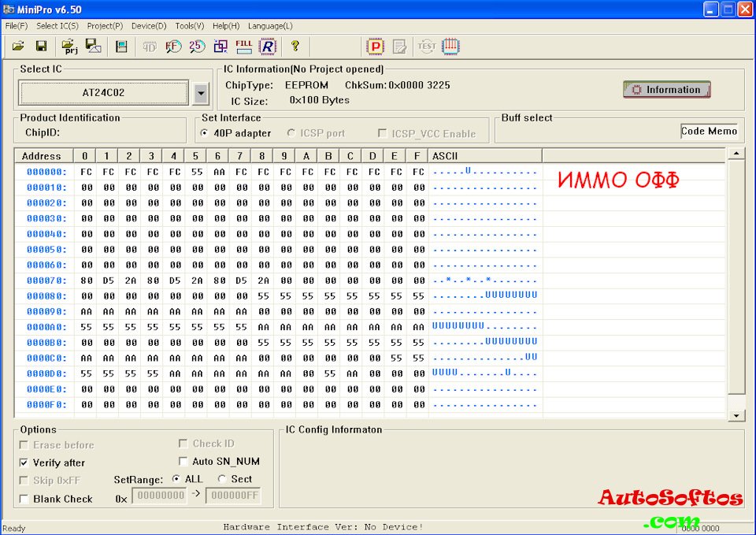Image resolution: width=756 pixels, height=535 pixels.
Task: Click the Save file floppy icon
Action: 41,46
